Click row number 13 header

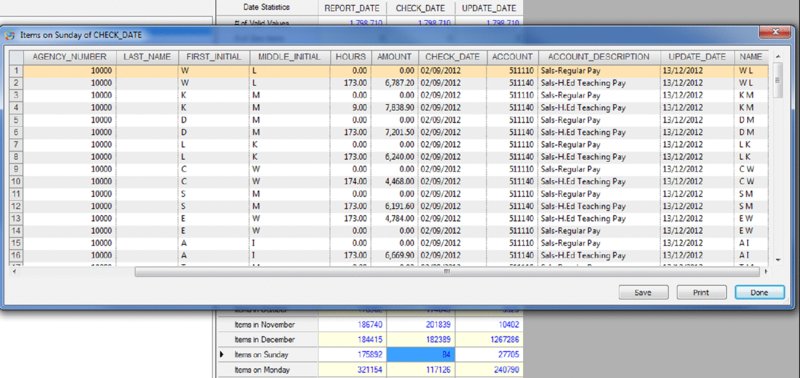click(16, 218)
